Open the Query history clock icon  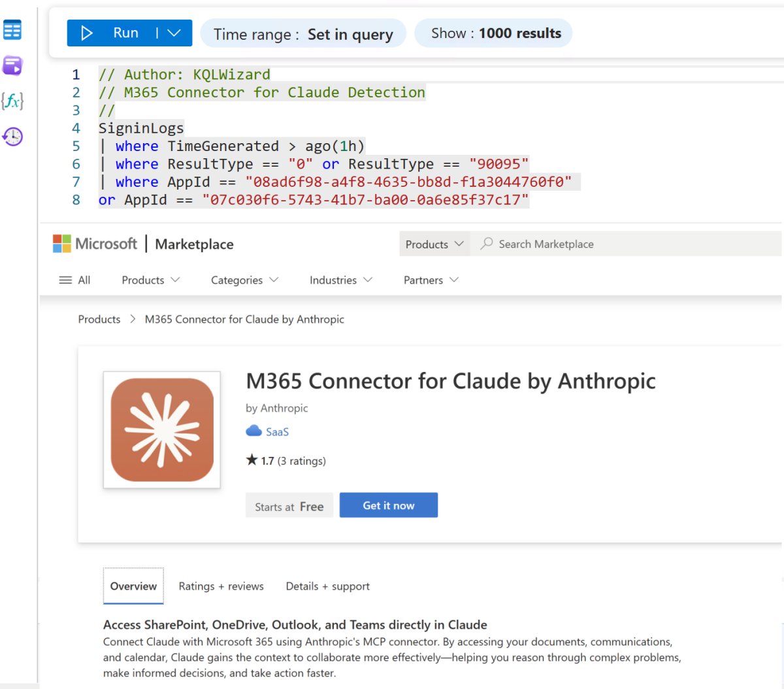click(12, 136)
